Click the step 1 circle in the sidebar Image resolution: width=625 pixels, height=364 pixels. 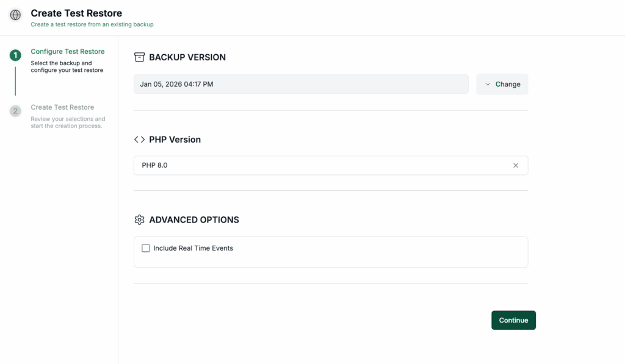click(x=15, y=55)
